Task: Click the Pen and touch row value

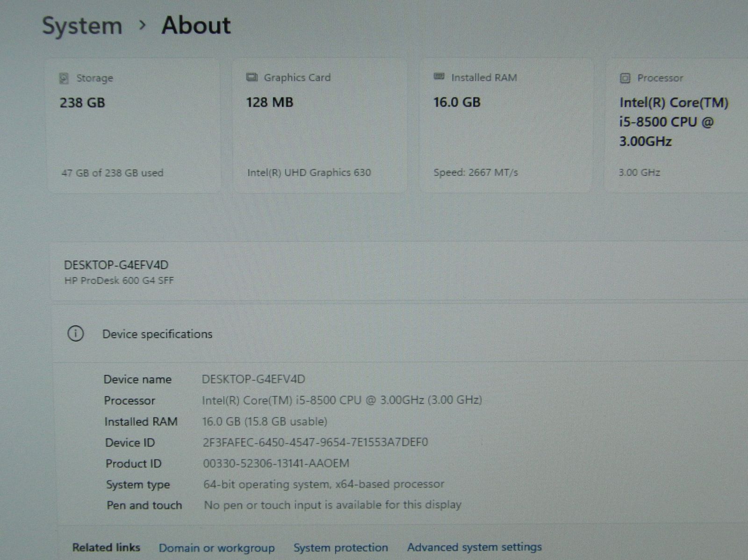Action: tap(332, 505)
